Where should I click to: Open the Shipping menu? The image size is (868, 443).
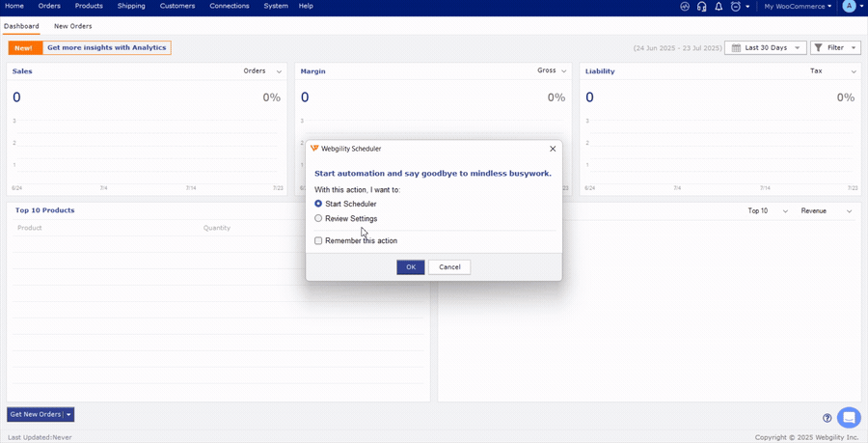click(x=131, y=6)
